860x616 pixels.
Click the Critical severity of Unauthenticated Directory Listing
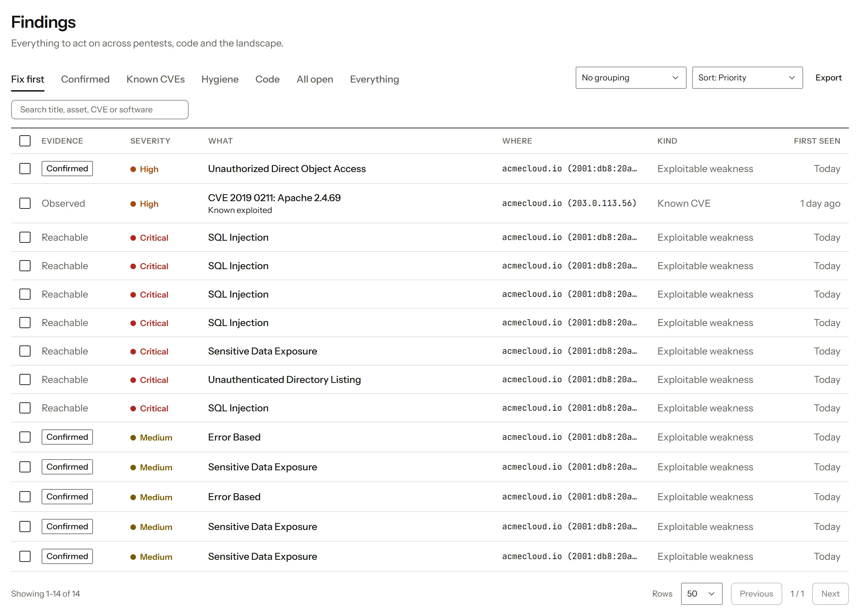(x=149, y=380)
